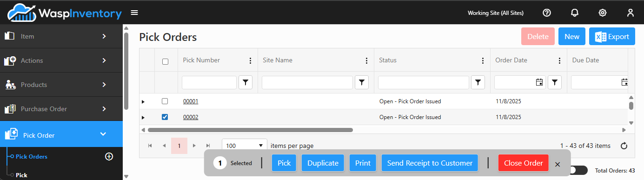Open the Order Date filter funnel

tap(555, 83)
